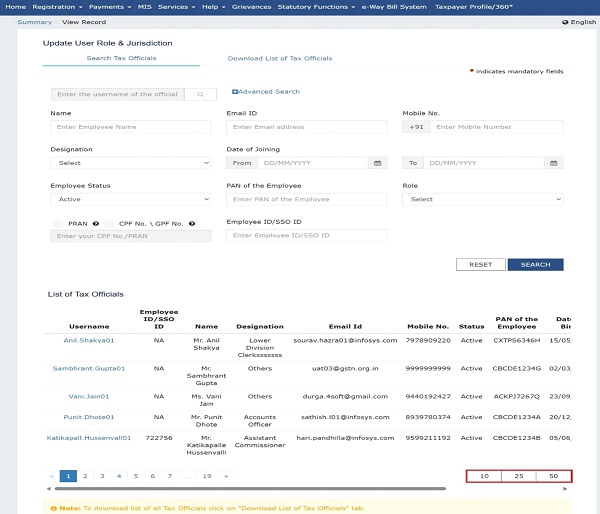This screenshot has height=514, width=600.
Task: Go to pagination page 2
Action: tap(85, 476)
